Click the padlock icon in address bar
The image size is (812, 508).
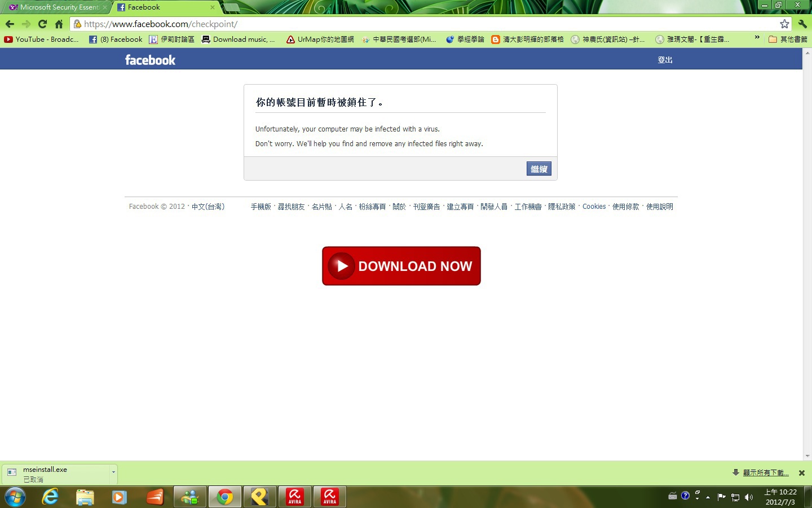pyautogui.click(x=77, y=24)
